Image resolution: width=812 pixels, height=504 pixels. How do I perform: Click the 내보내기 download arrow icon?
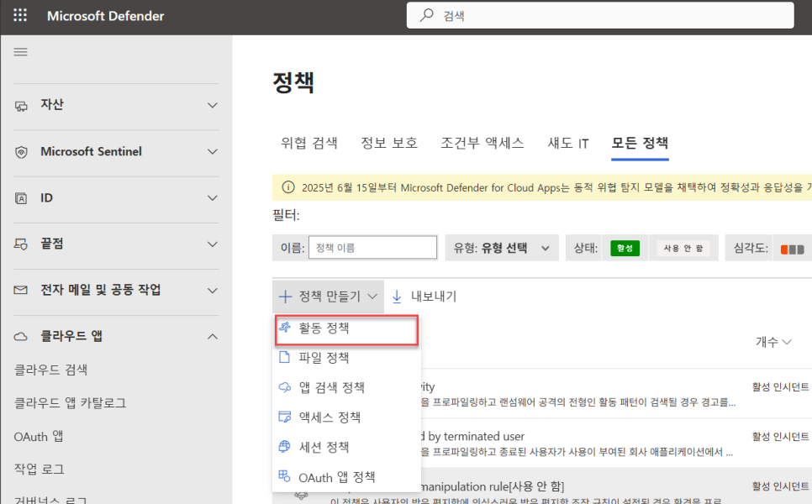397,297
